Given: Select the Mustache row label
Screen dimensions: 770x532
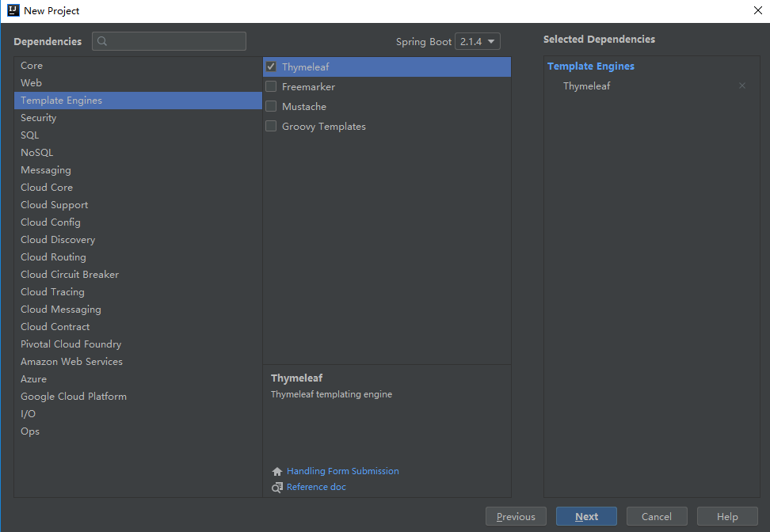Looking at the screenshot, I should click(304, 107).
